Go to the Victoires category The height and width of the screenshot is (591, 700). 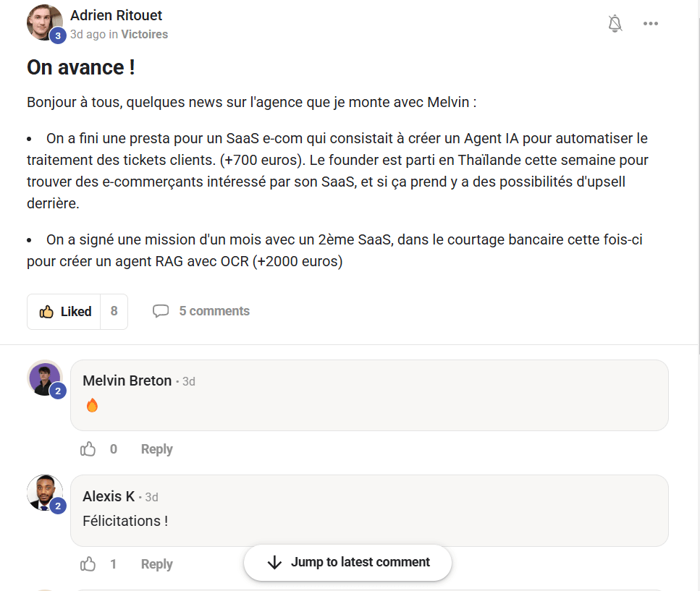(144, 34)
